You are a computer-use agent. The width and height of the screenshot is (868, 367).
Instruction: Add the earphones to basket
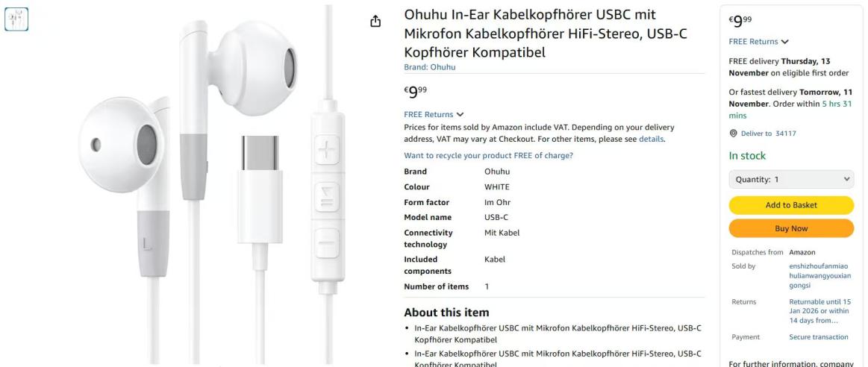pos(791,205)
